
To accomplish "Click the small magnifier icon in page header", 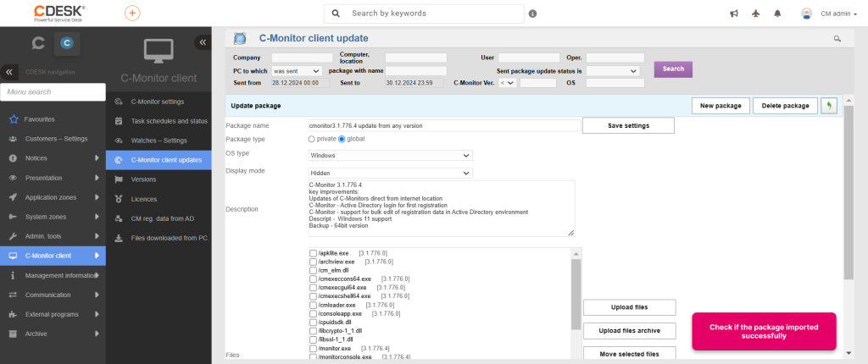I will [x=837, y=39].
